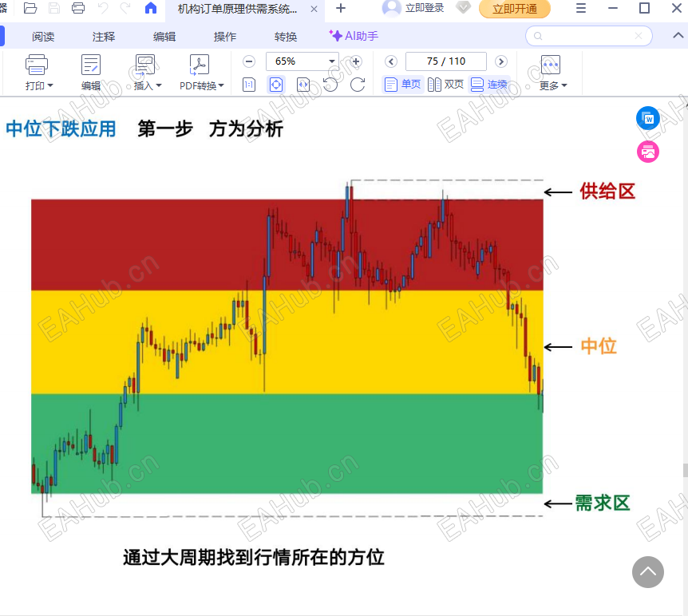Rotate the page clockwise
The height and width of the screenshot is (616, 688).
(x=358, y=85)
